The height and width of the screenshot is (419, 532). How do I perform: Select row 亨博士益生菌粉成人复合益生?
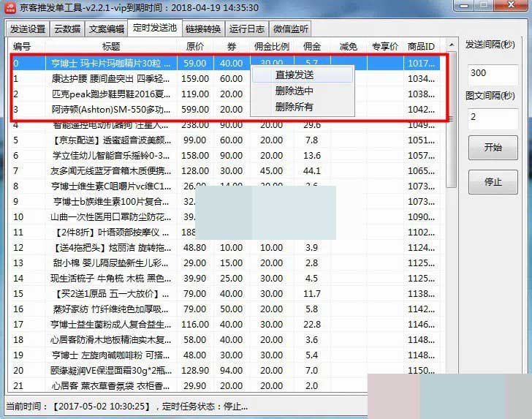[226, 324]
